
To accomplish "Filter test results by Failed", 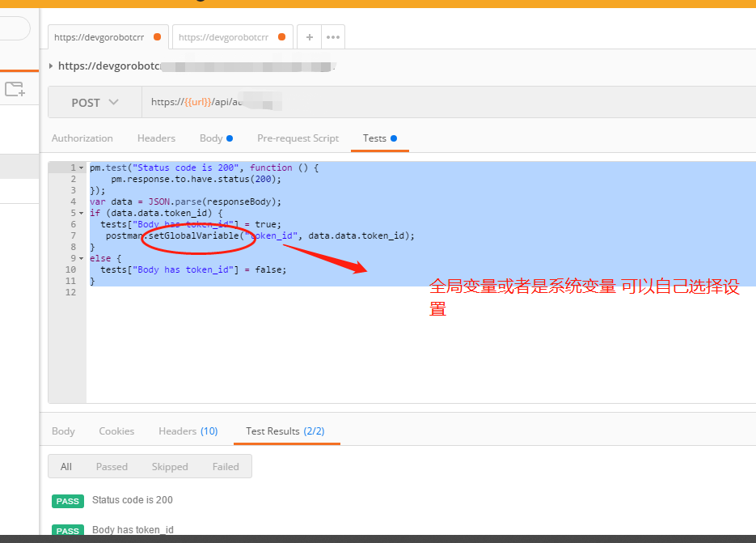I will [226, 467].
